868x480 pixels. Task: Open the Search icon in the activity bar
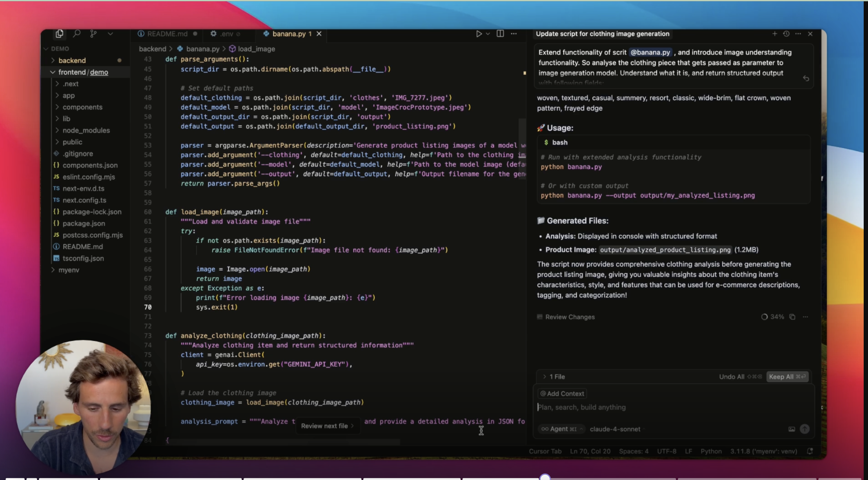click(77, 33)
